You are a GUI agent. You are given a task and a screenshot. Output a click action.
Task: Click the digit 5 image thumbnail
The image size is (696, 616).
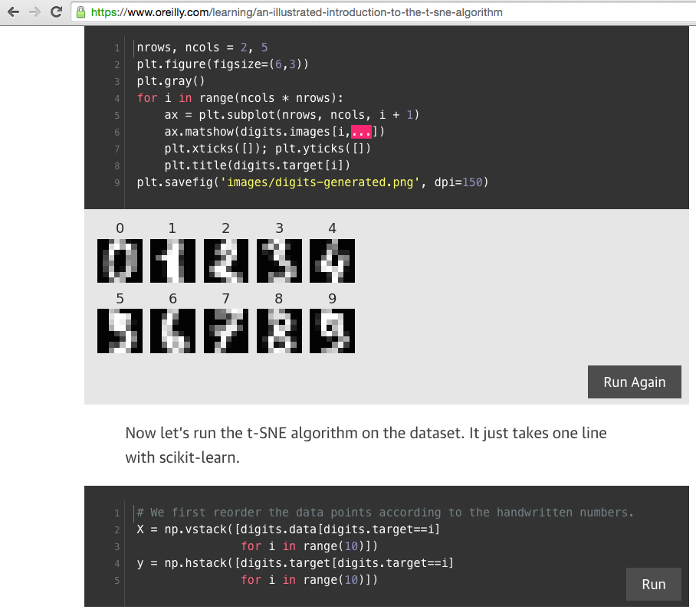click(120, 331)
